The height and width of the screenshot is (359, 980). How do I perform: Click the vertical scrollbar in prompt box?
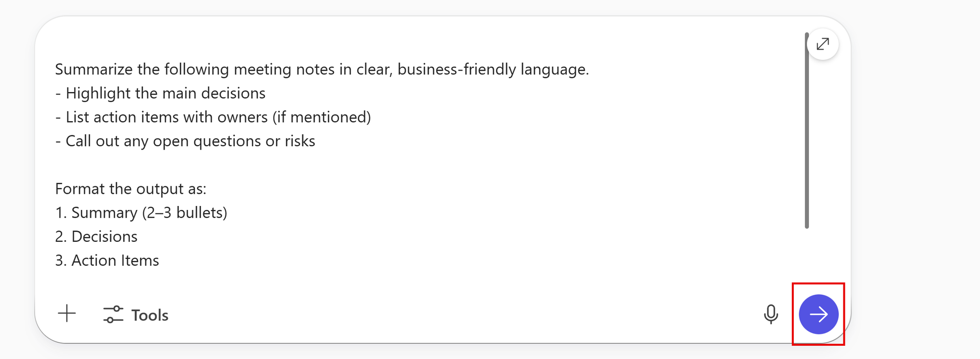(x=807, y=130)
